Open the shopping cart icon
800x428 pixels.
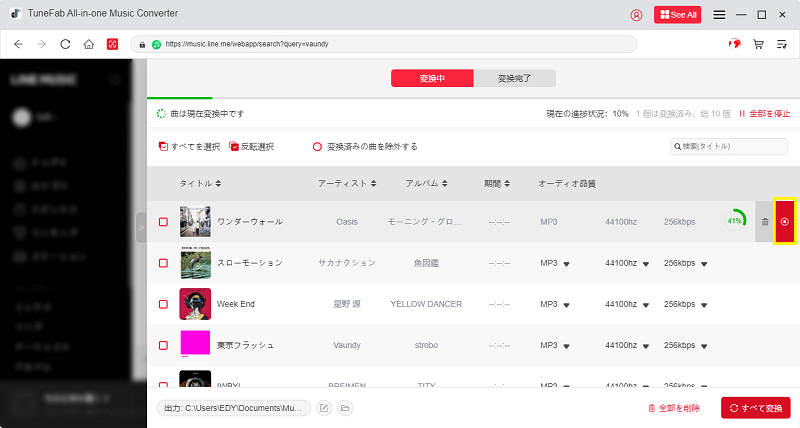[758, 44]
